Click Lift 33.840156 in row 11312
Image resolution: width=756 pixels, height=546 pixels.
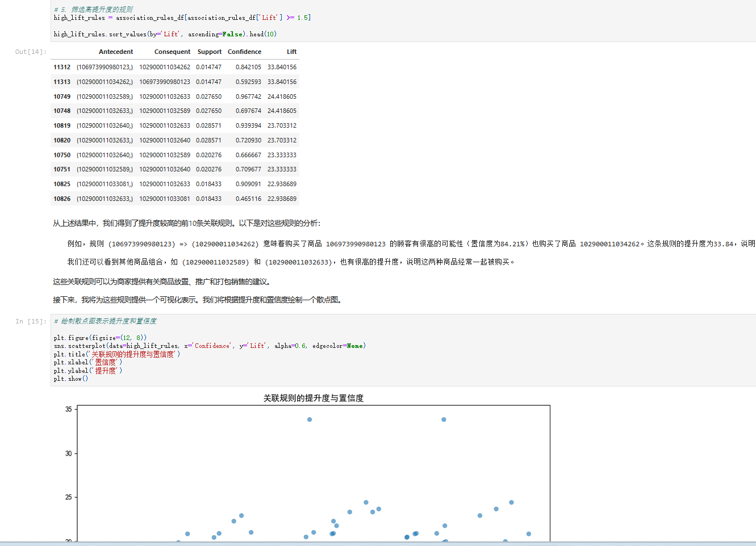(282, 67)
